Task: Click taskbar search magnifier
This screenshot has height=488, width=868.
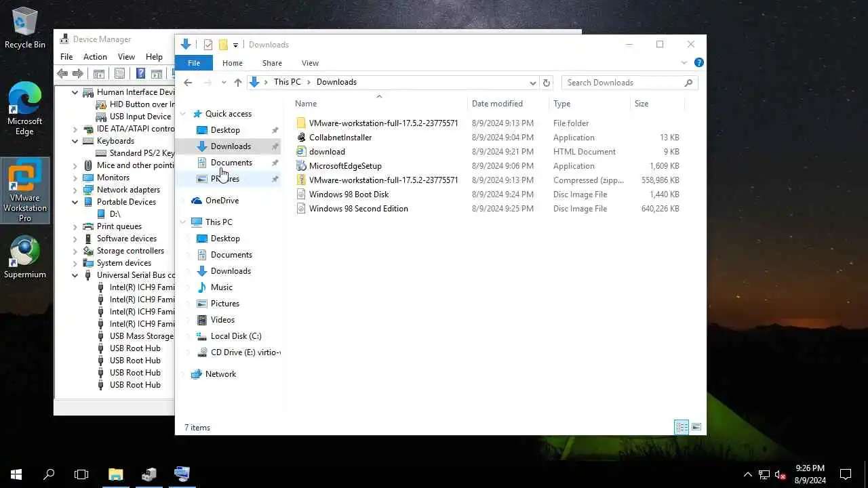Action: tap(49, 474)
